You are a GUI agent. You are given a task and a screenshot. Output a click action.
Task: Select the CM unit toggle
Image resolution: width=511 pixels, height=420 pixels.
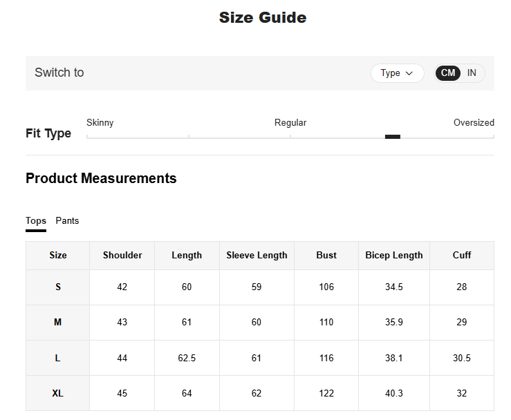pyautogui.click(x=448, y=73)
